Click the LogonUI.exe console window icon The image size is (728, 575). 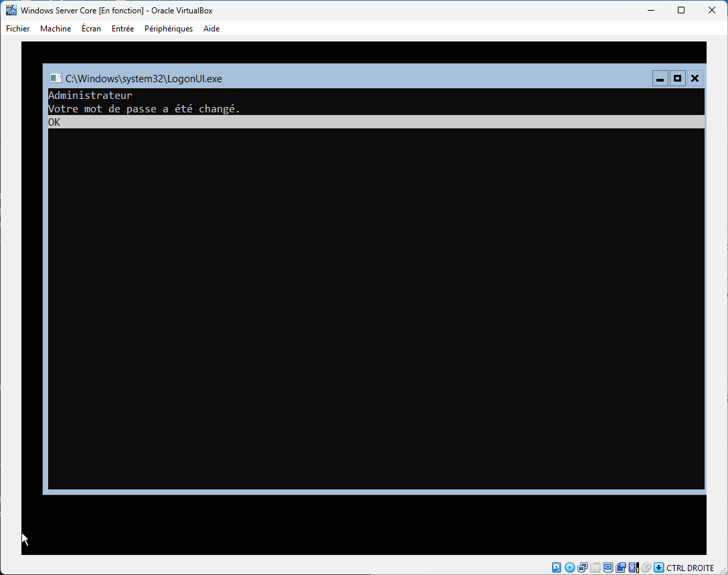pos(56,78)
